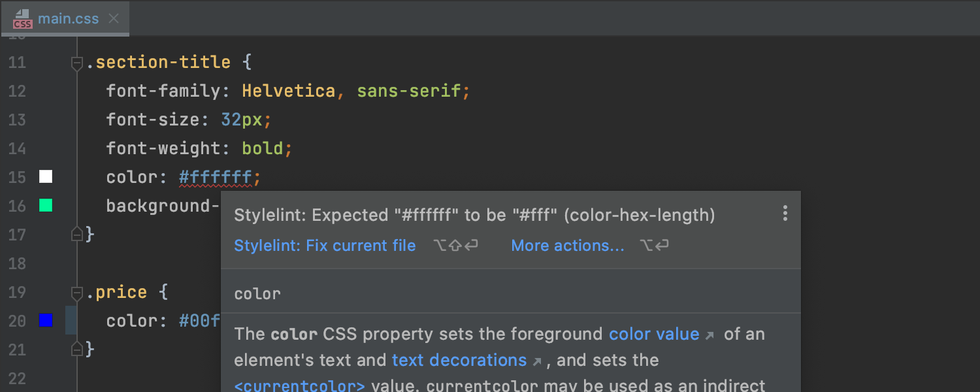Click the external arrow beside "color value"

710,335
